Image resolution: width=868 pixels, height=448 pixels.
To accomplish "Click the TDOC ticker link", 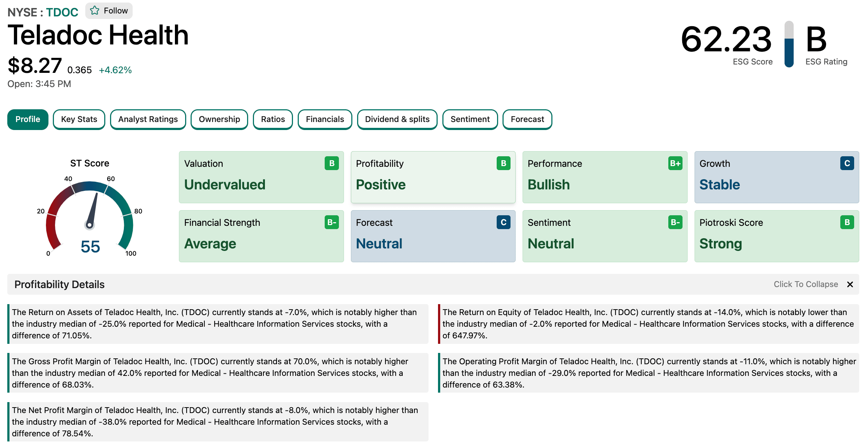I will (x=62, y=12).
